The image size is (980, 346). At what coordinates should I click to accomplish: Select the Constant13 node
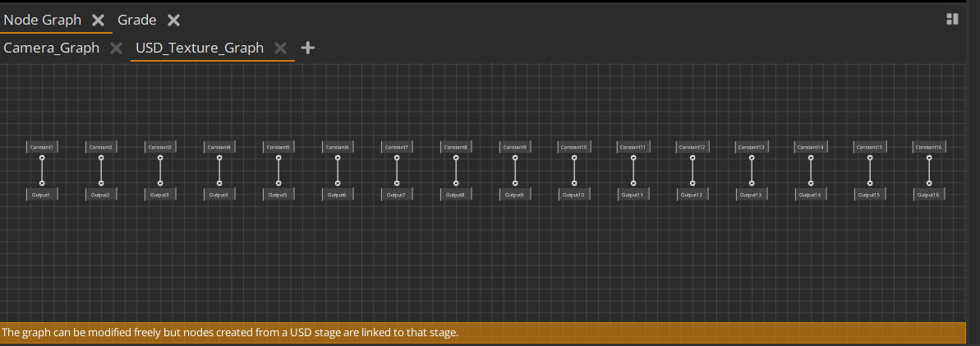coord(752,147)
